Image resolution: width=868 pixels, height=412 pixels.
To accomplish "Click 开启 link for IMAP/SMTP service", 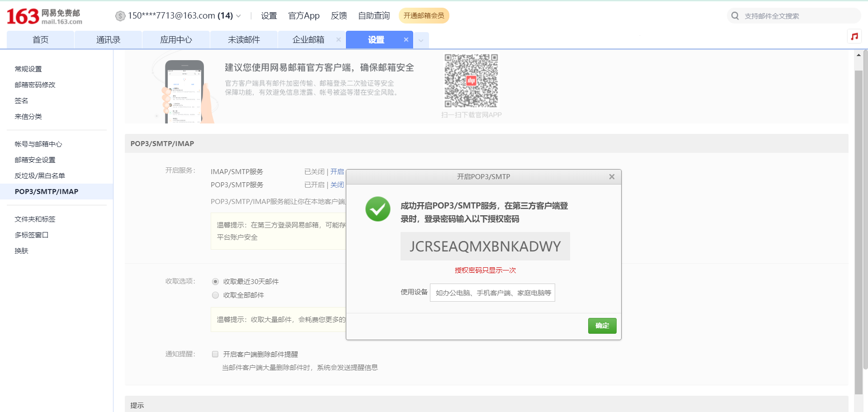I will click(x=337, y=172).
